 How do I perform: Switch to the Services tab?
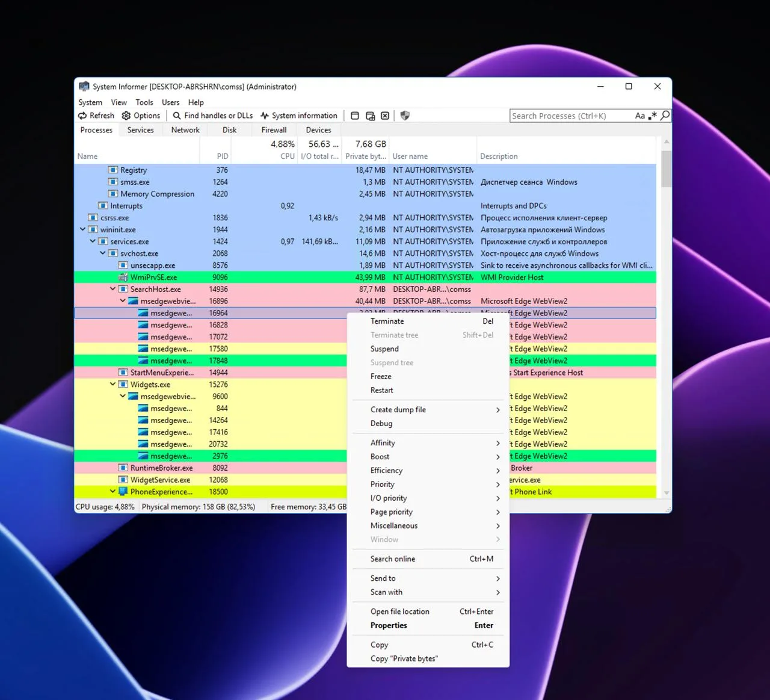(141, 130)
